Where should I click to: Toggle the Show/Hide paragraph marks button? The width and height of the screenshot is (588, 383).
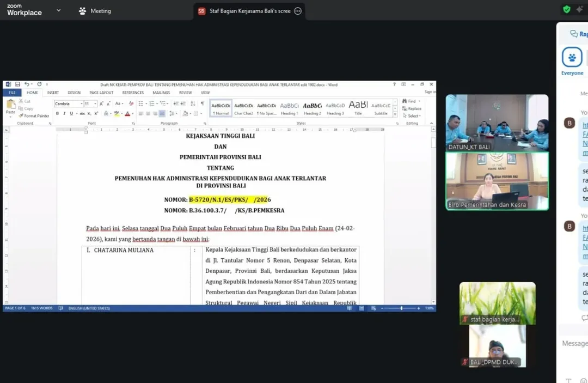[x=203, y=104]
